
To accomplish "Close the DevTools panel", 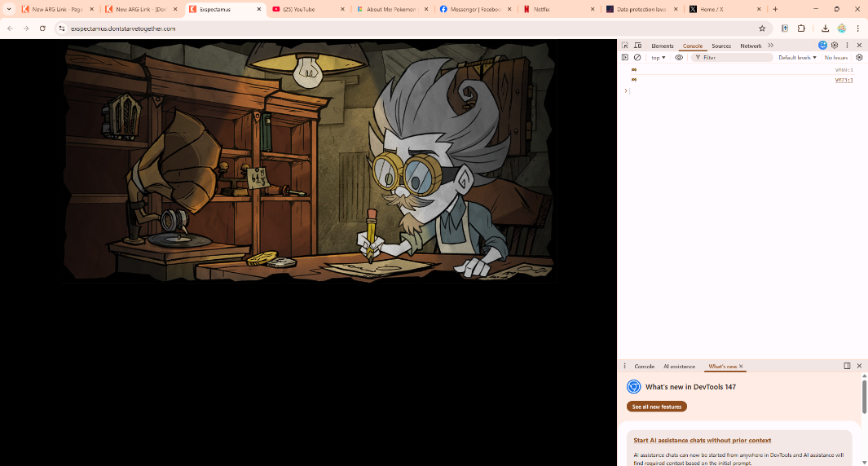I will tap(859, 46).
